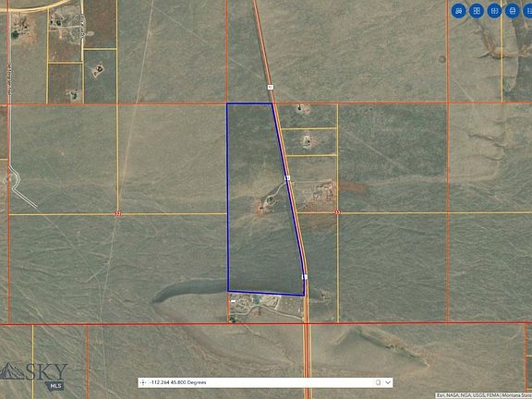Copy coordinates using the clipboard icon
This screenshot has height=399, width=532.
378,382
